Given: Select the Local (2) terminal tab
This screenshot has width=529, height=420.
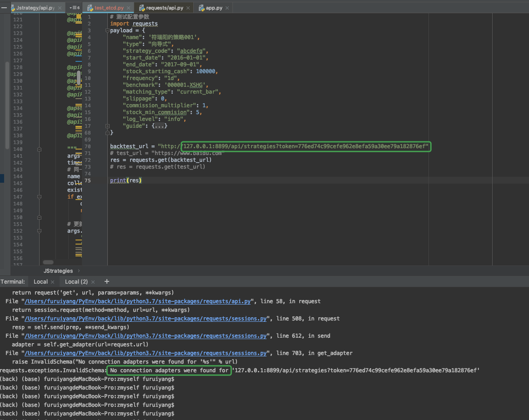Looking at the screenshot, I should click(x=76, y=281).
